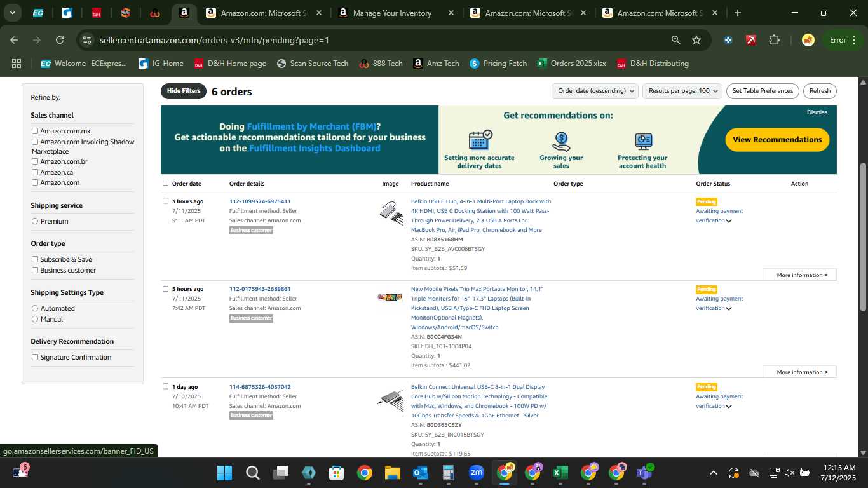Open the Orders 2025.xlsx bookmark
868x488 pixels.
572,64
